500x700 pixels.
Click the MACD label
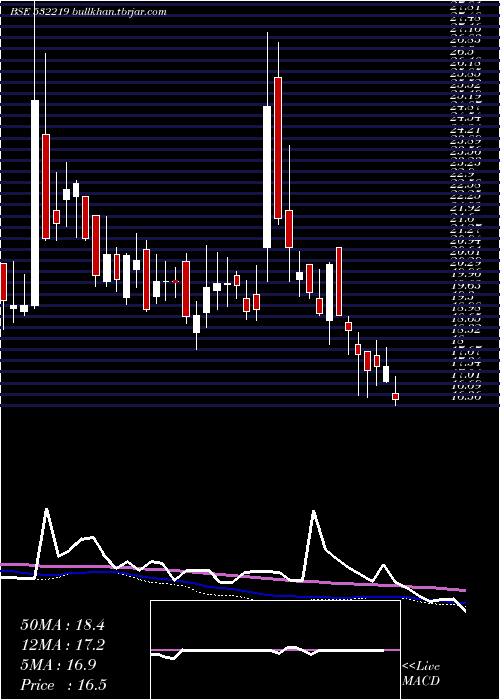pos(421,681)
